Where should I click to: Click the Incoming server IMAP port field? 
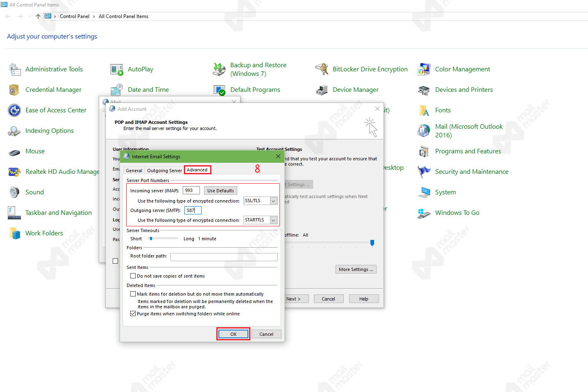point(191,190)
